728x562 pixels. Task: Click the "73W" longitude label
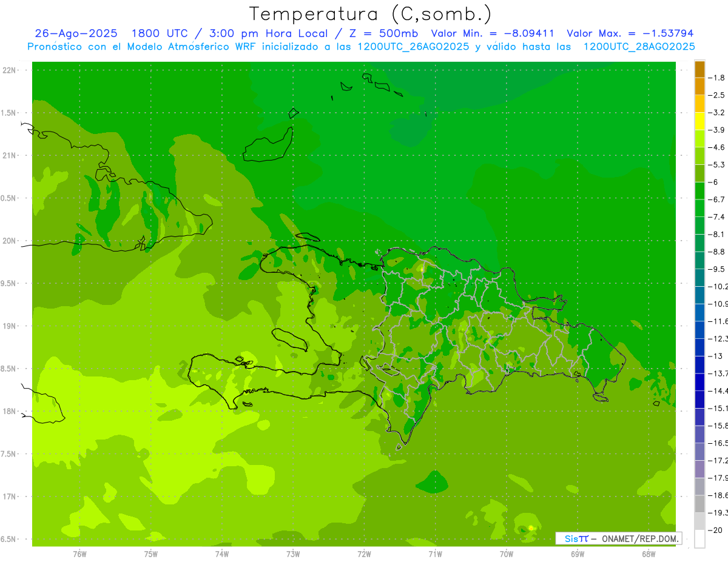pyautogui.click(x=292, y=554)
